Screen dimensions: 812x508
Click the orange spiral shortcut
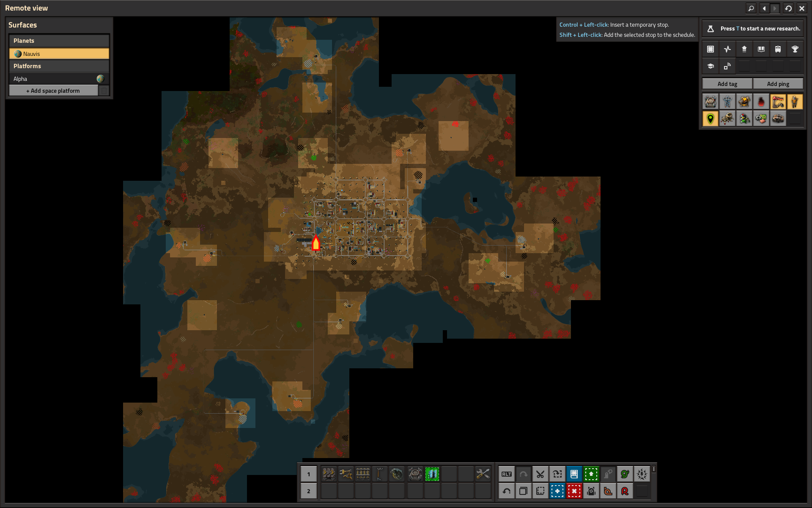click(608, 491)
